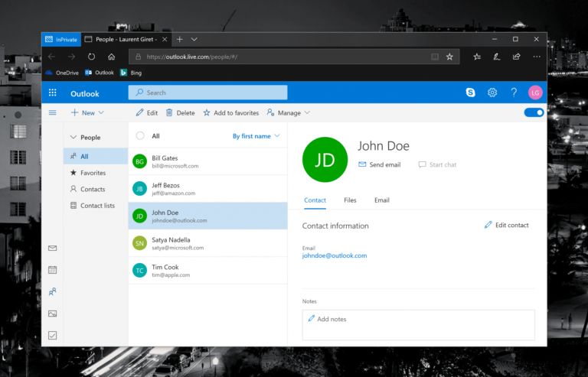
Task: Open Photos icon in left rail
Action: (x=53, y=314)
